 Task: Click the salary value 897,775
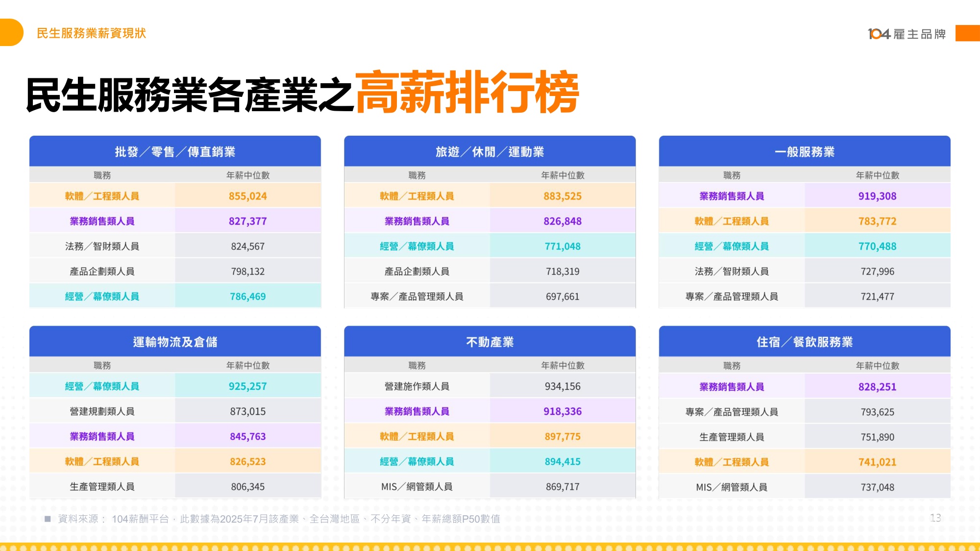click(563, 436)
